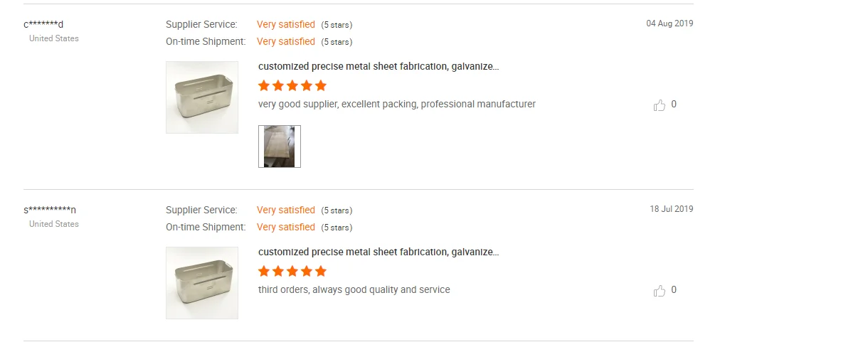Open product image in s**********n's review
868x347 pixels.
[x=202, y=283]
